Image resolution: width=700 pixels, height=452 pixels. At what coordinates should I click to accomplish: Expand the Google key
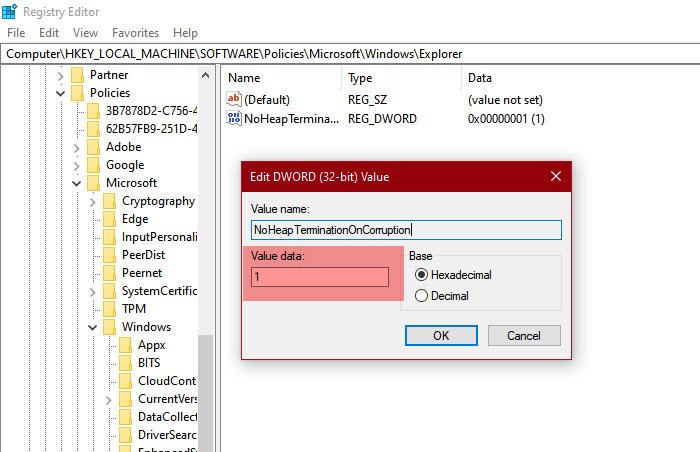click(77, 166)
